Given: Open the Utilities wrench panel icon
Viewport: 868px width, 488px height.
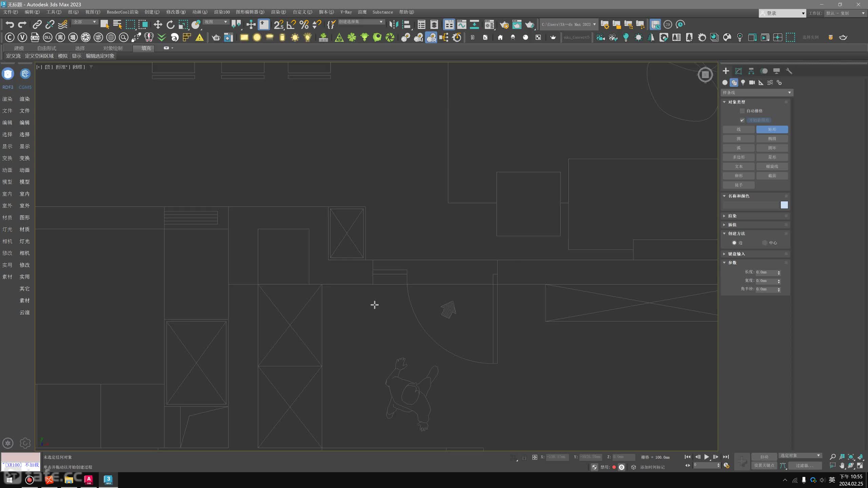Looking at the screenshot, I should [x=789, y=71].
